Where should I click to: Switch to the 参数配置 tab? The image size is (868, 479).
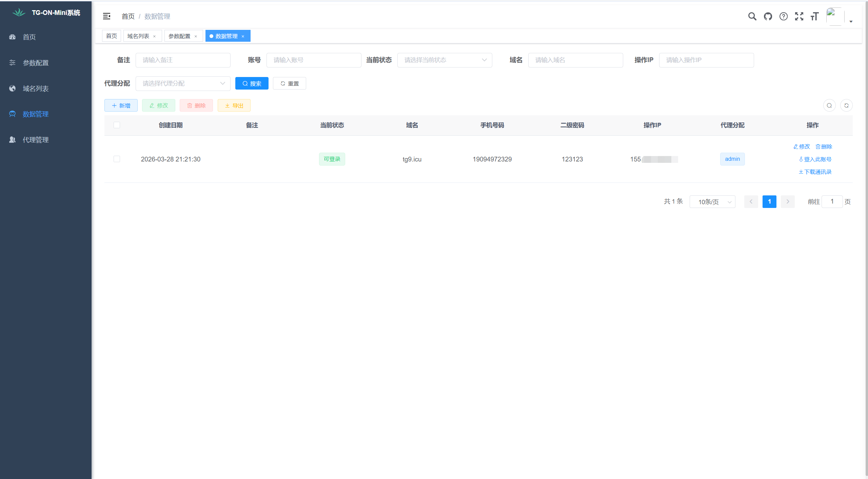179,36
